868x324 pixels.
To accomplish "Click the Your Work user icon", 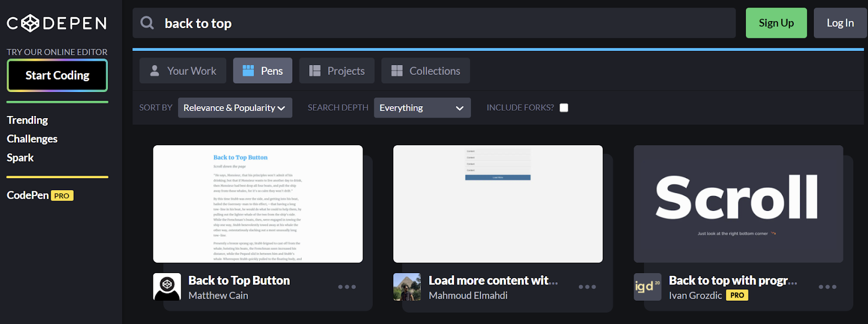I will point(155,71).
